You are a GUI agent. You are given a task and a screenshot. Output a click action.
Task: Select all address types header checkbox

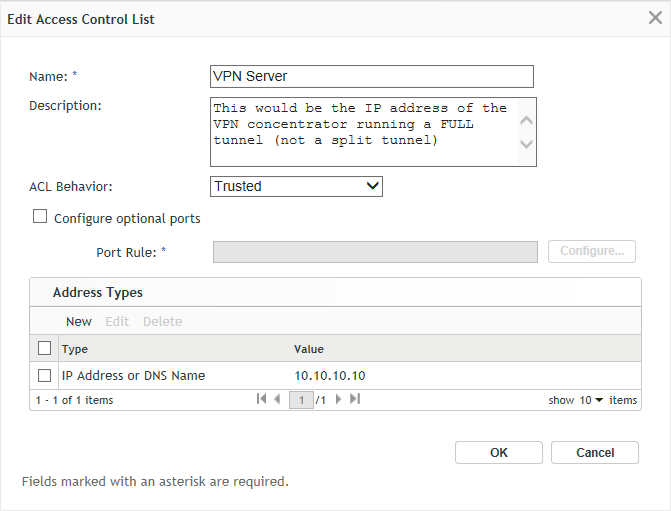click(44, 349)
